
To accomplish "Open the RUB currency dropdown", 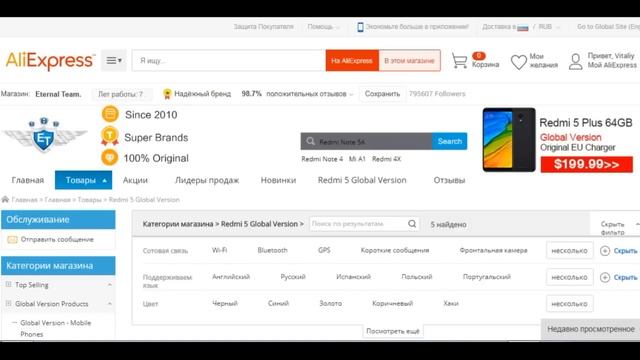I will tap(548, 27).
